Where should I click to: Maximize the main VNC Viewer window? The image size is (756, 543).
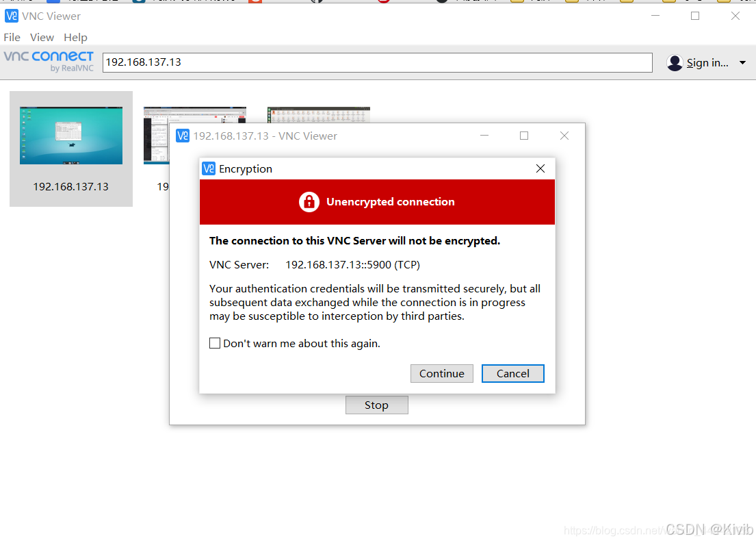pos(695,16)
